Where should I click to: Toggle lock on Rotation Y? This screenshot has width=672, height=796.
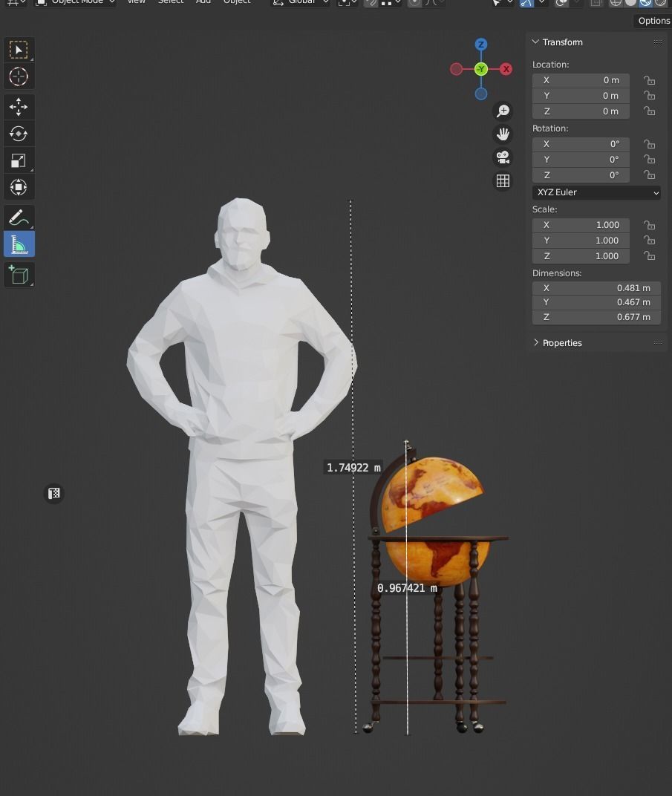tap(649, 160)
